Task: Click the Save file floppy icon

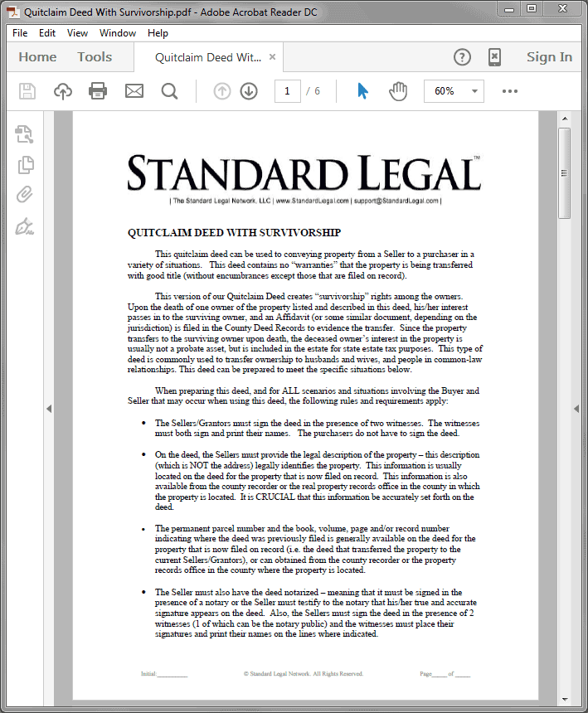Action: pyautogui.click(x=27, y=91)
